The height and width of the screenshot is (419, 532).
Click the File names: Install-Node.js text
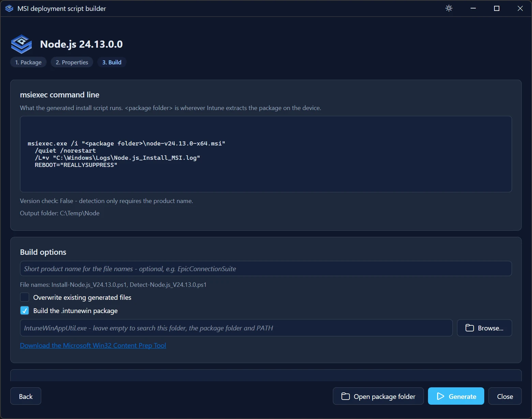(x=113, y=285)
